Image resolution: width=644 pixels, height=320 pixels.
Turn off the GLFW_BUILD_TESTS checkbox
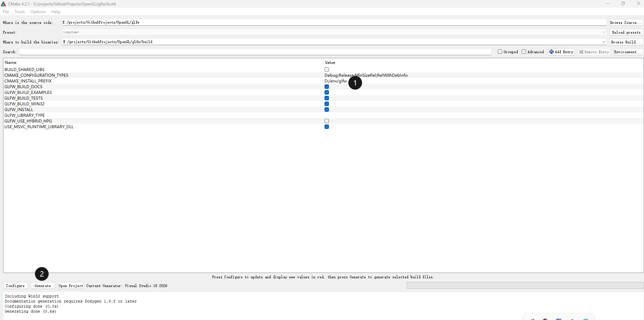(327, 98)
